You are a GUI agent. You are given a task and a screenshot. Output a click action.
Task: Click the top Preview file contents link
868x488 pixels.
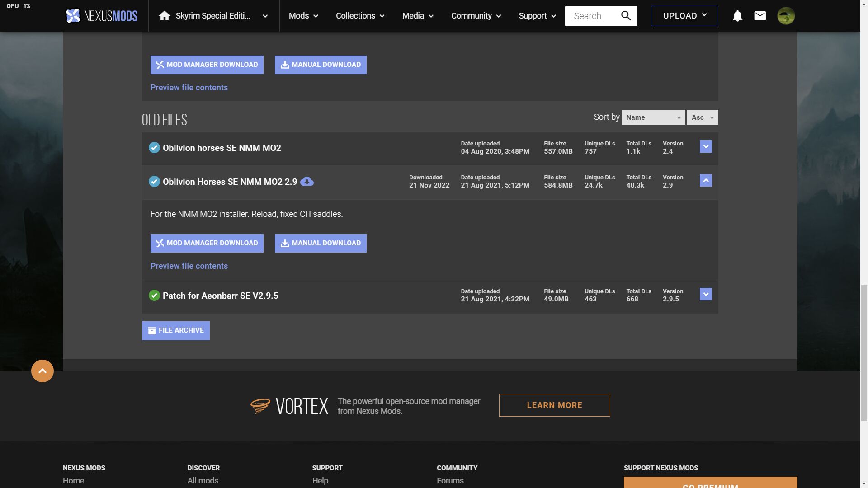click(x=189, y=88)
